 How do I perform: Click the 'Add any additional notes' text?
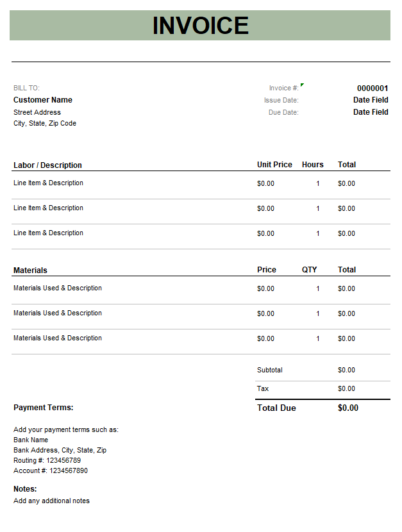(x=51, y=501)
